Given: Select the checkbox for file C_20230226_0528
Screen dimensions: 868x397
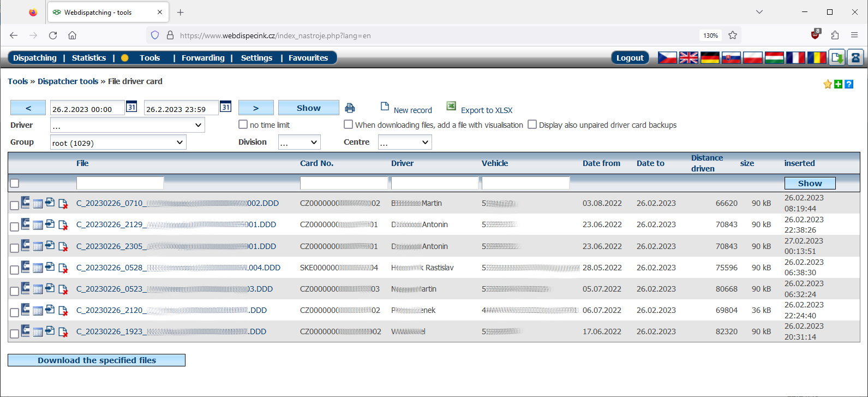Looking at the screenshot, I should [x=15, y=270].
